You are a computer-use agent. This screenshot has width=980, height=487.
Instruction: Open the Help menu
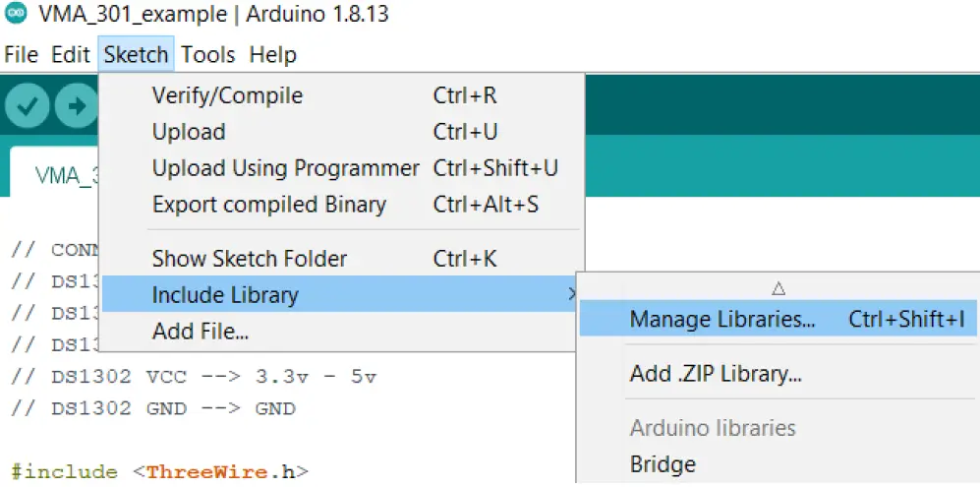(x=272, y=54)
